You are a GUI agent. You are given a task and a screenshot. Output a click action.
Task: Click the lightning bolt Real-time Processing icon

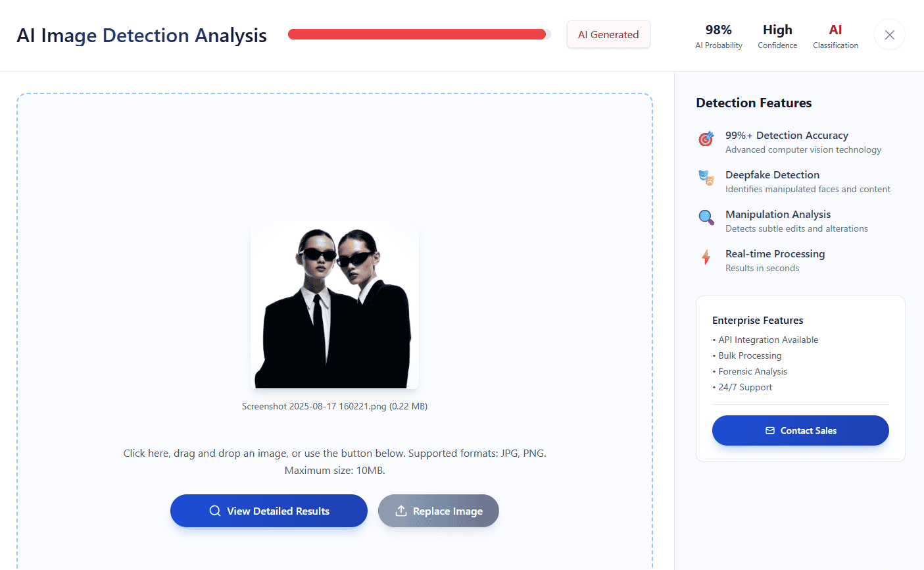pyautogui.click(x=706, y=257)
